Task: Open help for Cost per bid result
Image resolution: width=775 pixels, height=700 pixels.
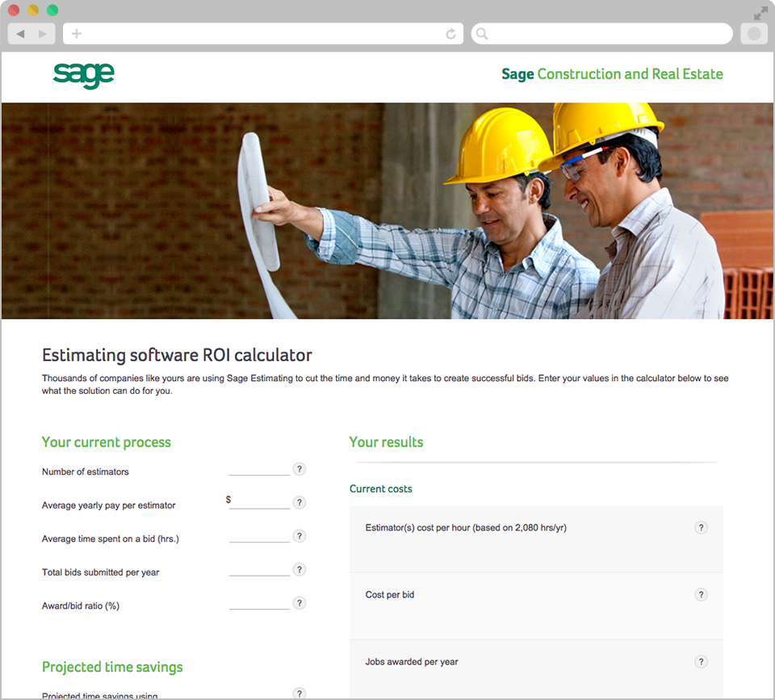Action: tap(701, 595)
